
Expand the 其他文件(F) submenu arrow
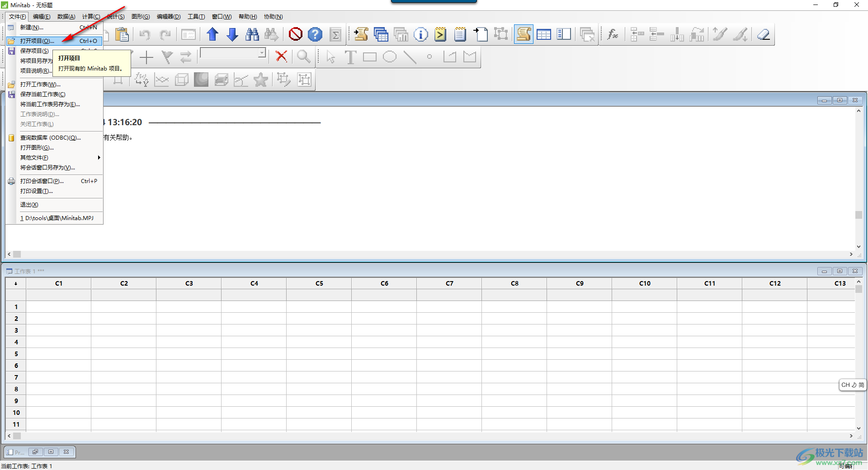coord(99,158)
